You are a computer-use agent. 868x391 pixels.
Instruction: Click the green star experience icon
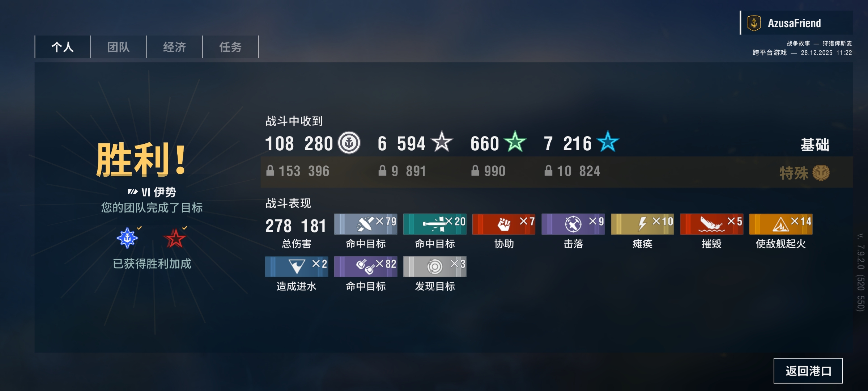pos(515,142)
